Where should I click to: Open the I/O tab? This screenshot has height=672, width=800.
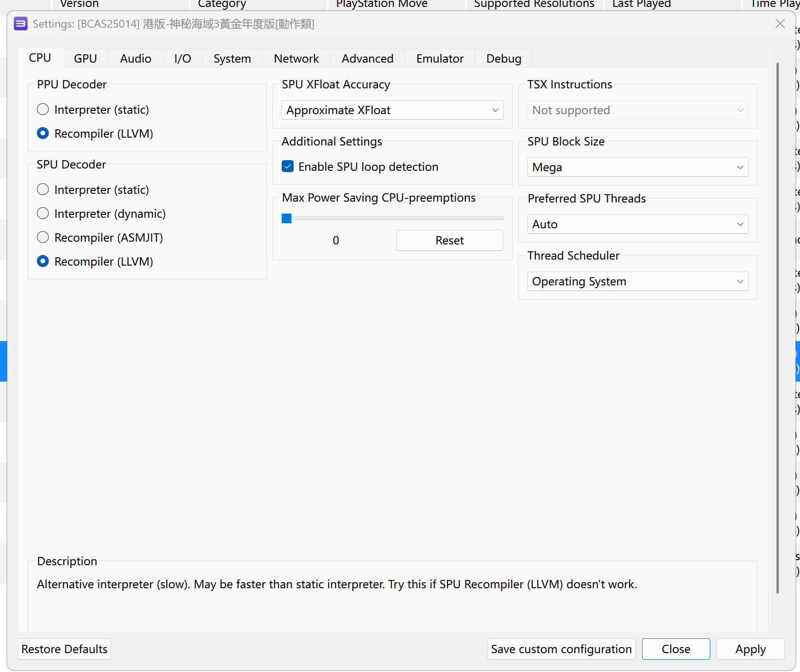[x=183, y=58]
